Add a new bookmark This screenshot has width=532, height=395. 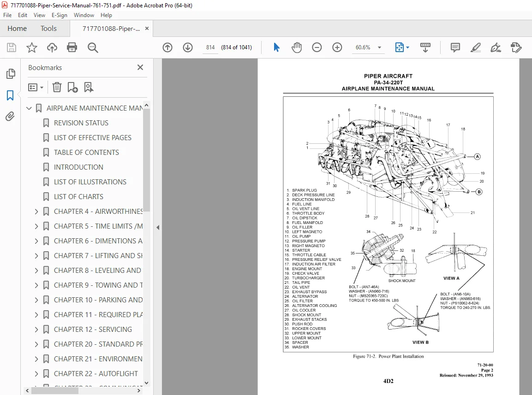[x=72, y=88]
